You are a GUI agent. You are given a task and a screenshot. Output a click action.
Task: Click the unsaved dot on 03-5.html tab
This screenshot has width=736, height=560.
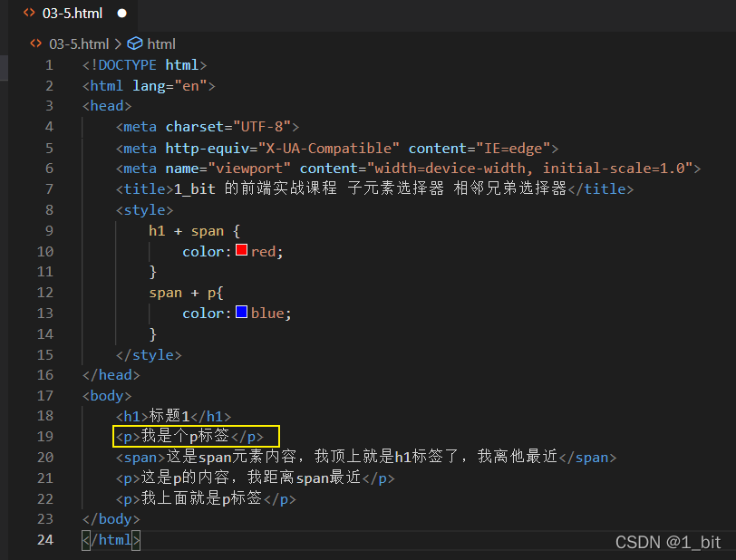point(122,14)
